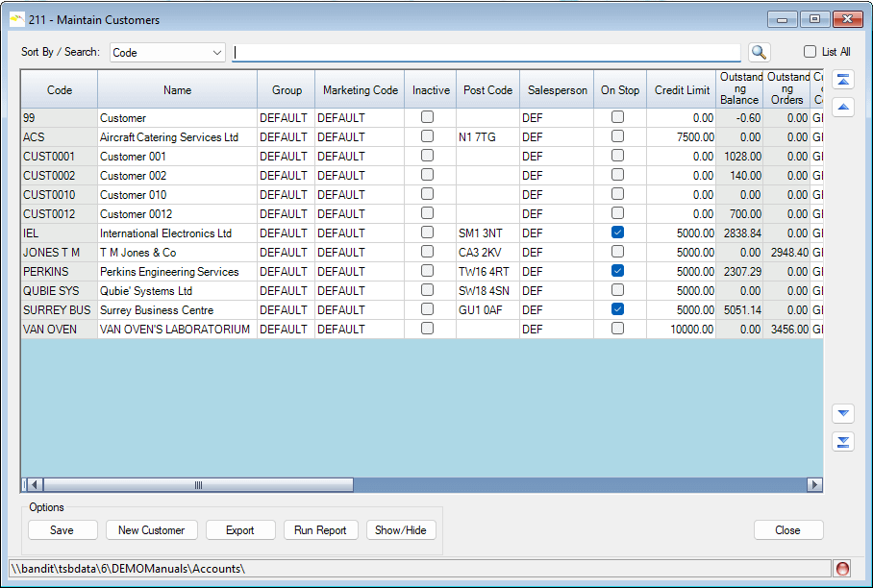Jump to first record arrow icon

click(x=843, y=79)
